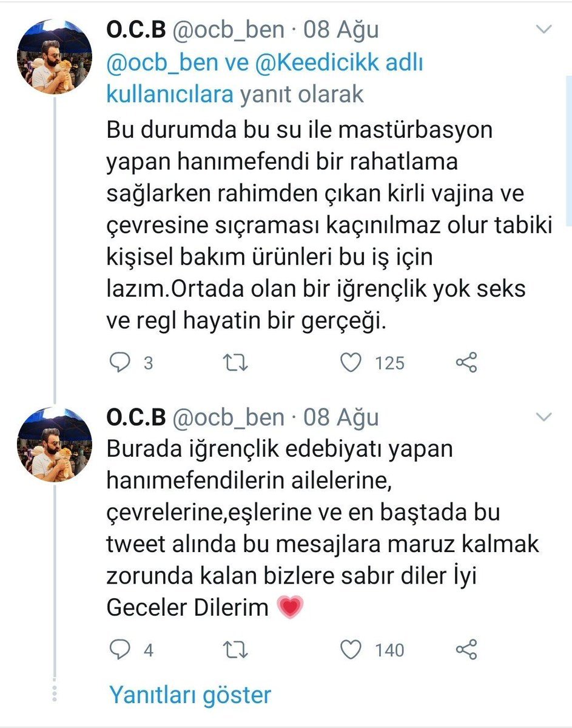Retweet the first tweet
The height and width of the screenshot is (728, 572).
[x=234, y=362]
